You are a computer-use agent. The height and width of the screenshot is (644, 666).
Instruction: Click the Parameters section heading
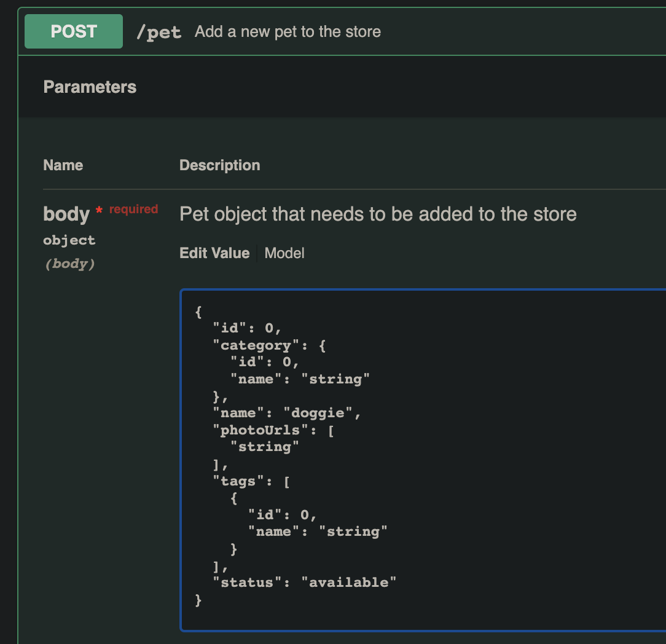click(90, 87)
